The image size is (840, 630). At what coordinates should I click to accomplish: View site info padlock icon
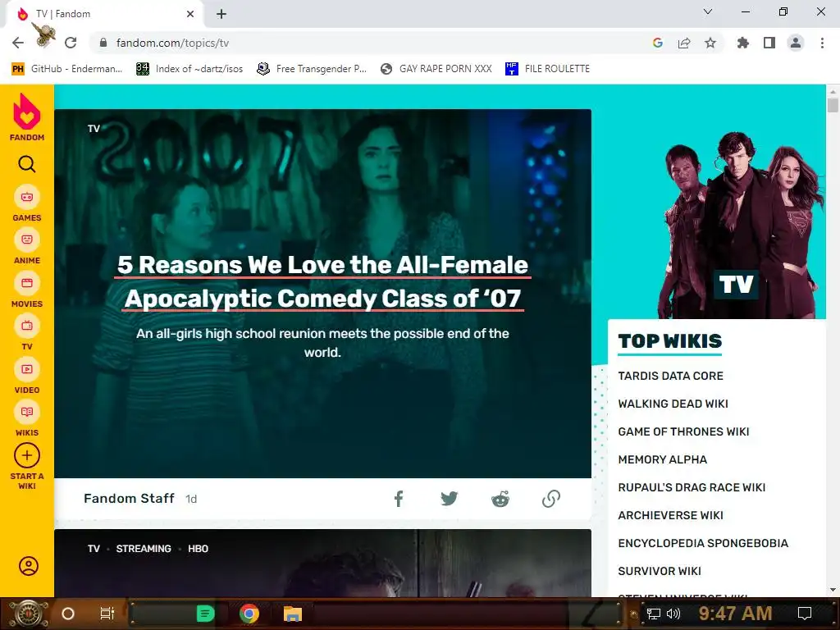coord(103,43)
